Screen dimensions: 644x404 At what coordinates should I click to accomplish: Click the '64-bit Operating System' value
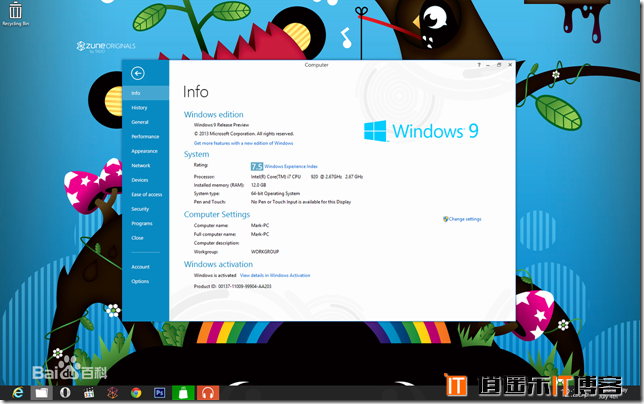(276, 193)
